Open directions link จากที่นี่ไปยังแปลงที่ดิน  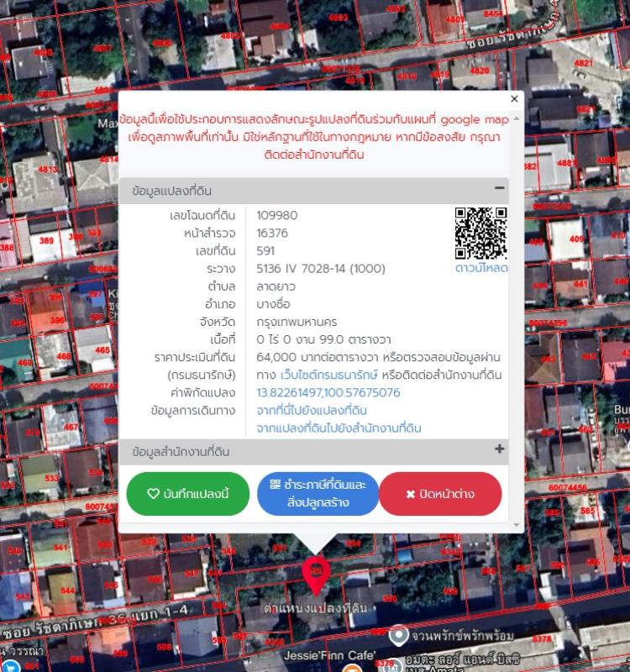[x=311, y=411]
